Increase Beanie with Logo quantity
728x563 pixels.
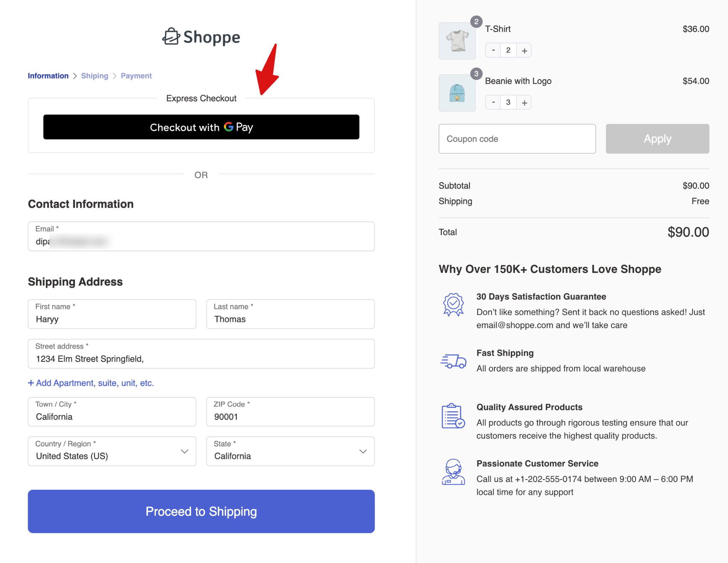pyautogui.click(x=524, y=102)
